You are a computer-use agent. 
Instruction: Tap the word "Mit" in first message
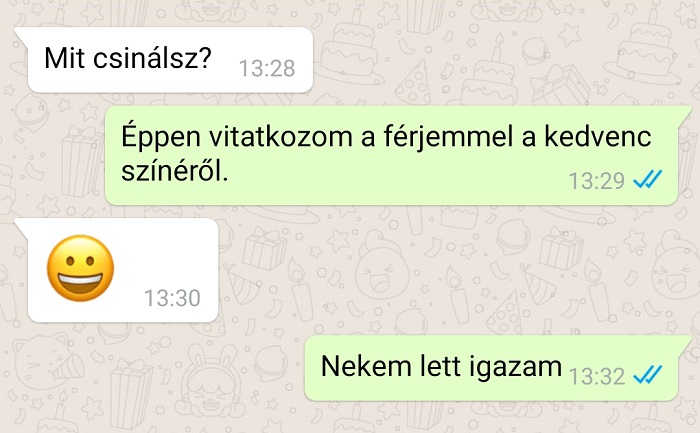[65, 58]
